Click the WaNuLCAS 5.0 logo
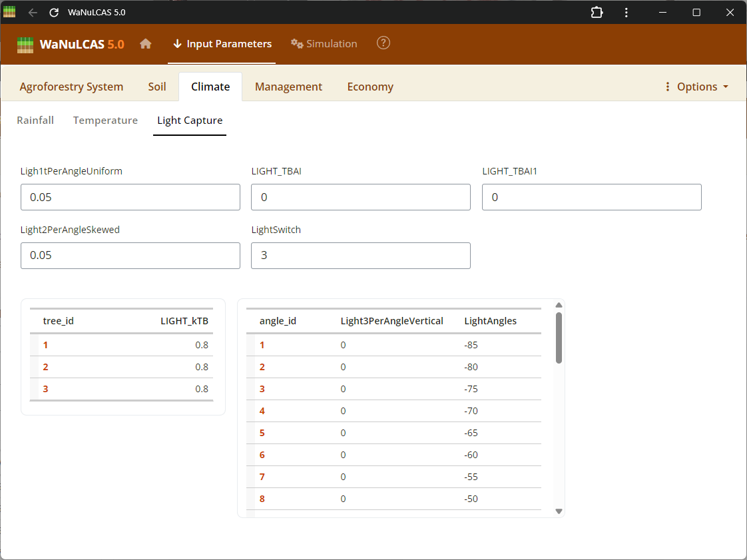 pos(71,45)
